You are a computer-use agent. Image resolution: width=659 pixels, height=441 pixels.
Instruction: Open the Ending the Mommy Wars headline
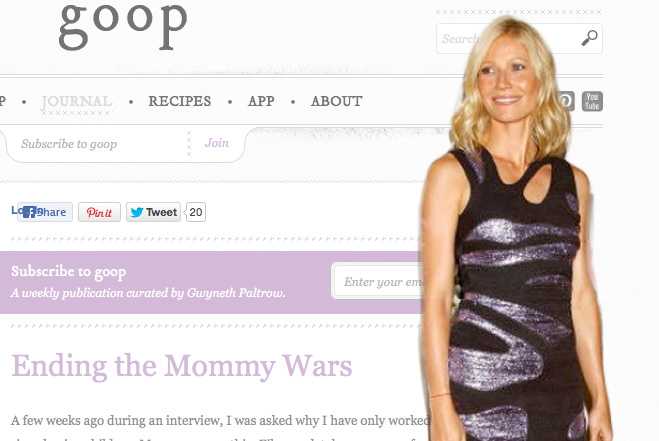click(182, 367)
